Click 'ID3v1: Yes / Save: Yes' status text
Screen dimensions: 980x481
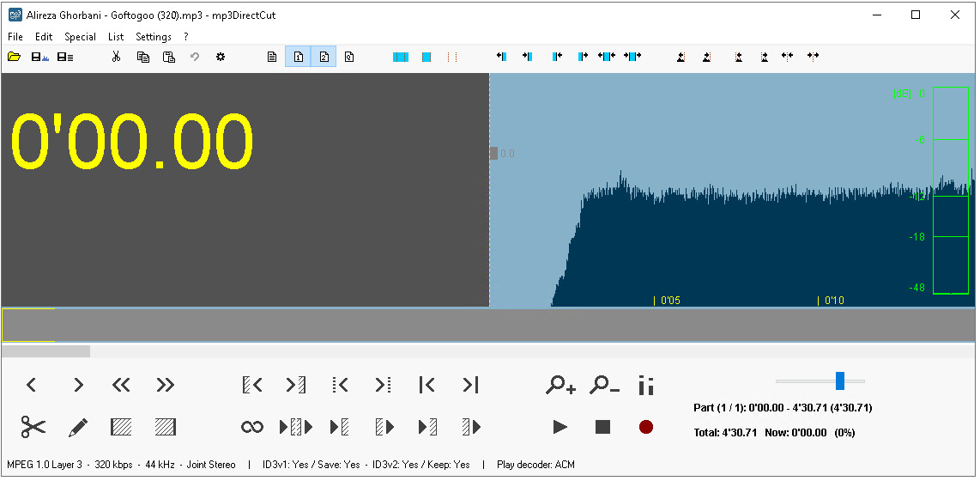[x=312, y=465]
